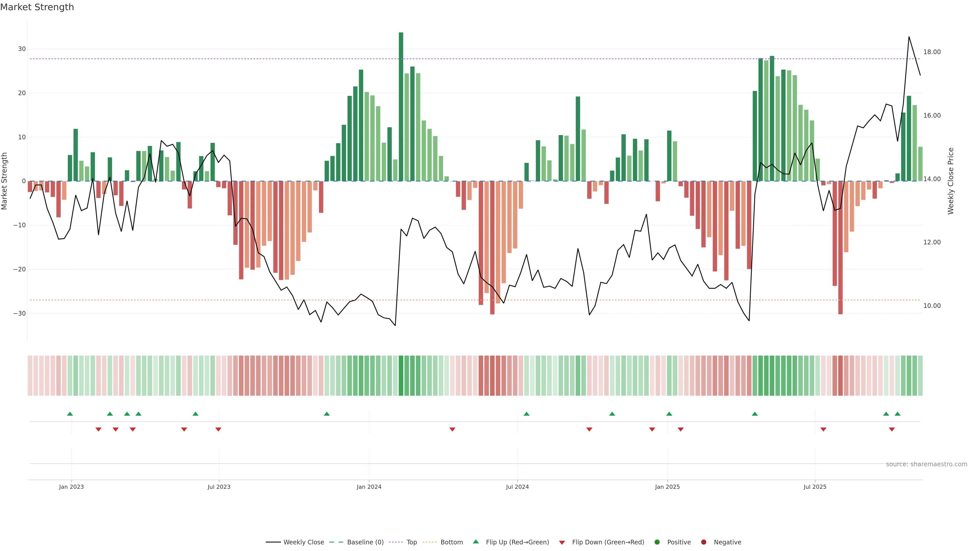Click the Flip Up green triangle legend icon
This screenshot has height=551, width=980.
tap(475, 542)
